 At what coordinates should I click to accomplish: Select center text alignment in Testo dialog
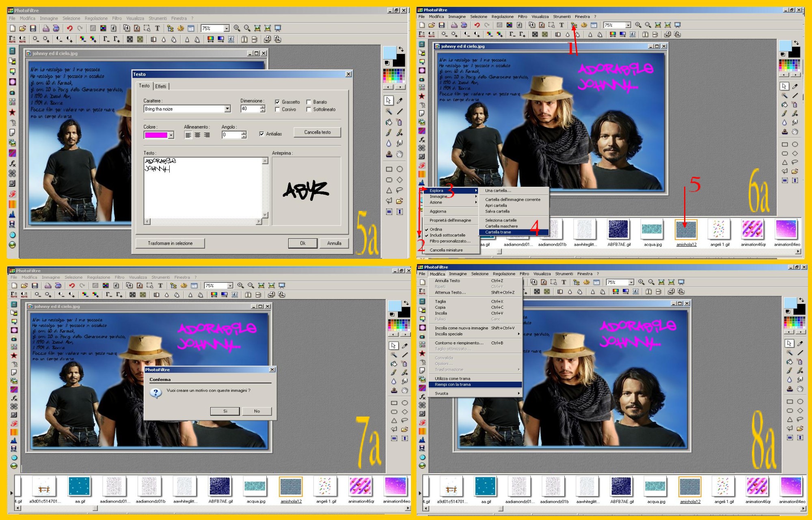point(197,135)
